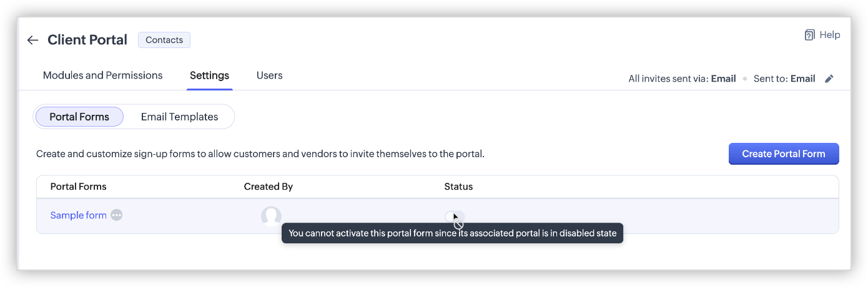
Task: Click the Status column header
Action: point(458,187)
